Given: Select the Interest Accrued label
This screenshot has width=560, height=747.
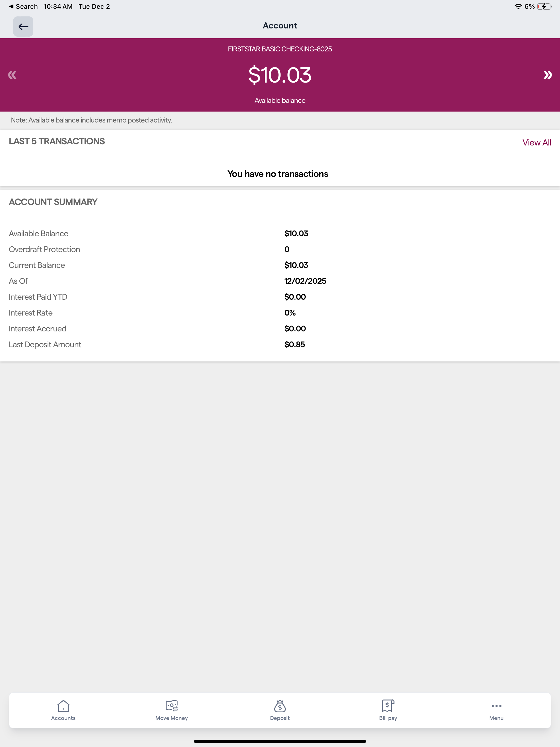Looking at the screenshot, I should (x=37, y=329).
